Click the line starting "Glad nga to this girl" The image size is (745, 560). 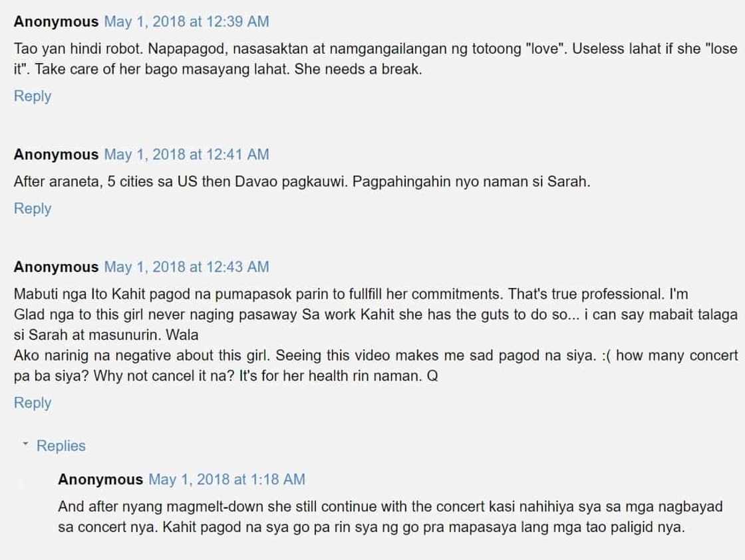[x=375, y=313]
